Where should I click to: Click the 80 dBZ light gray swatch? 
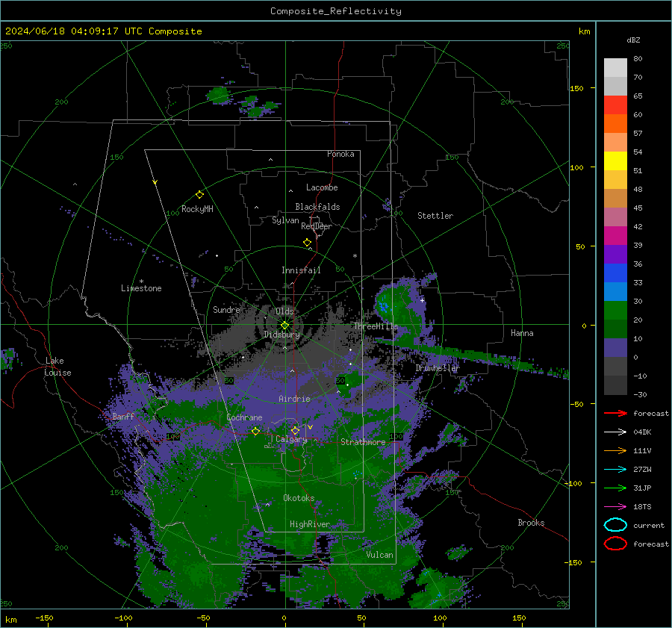click(615, 67)
